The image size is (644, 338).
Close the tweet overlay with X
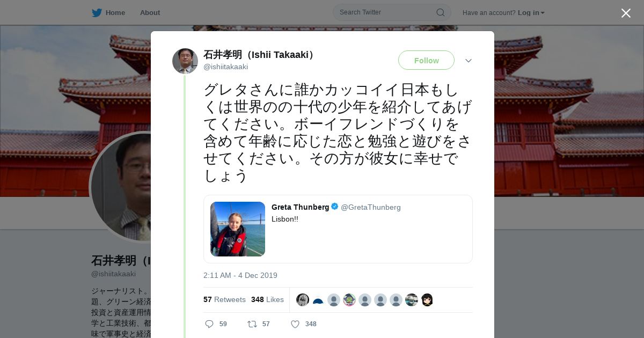626,13
